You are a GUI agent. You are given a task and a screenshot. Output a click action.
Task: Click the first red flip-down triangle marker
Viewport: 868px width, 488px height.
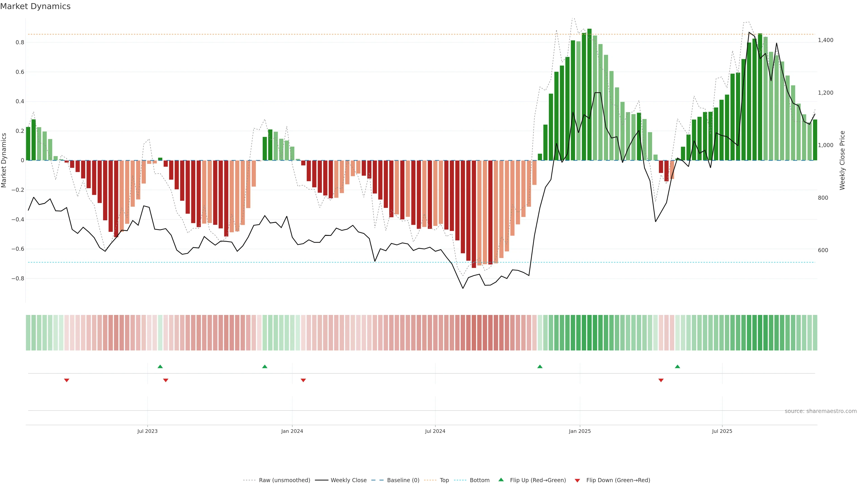click(67, 380)
